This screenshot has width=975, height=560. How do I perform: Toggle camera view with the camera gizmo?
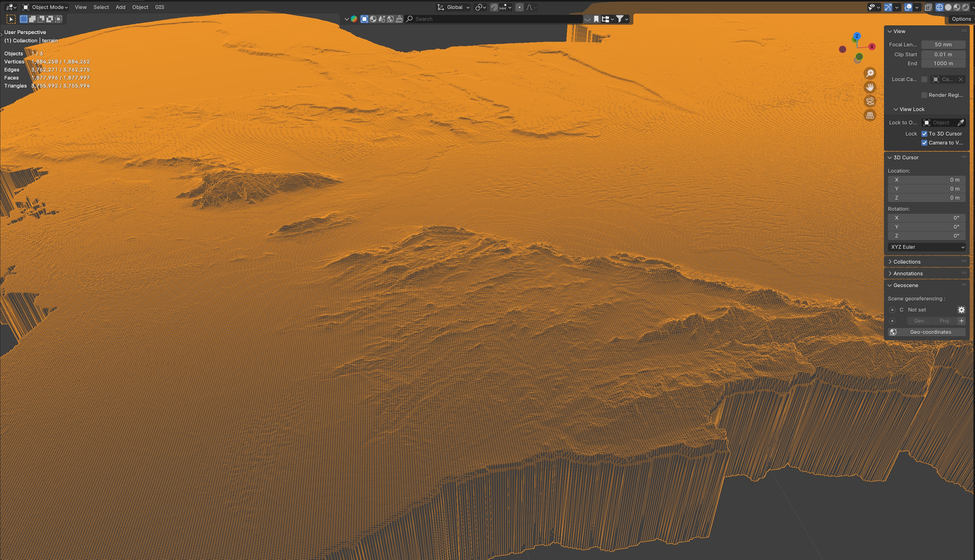point(870,101)
